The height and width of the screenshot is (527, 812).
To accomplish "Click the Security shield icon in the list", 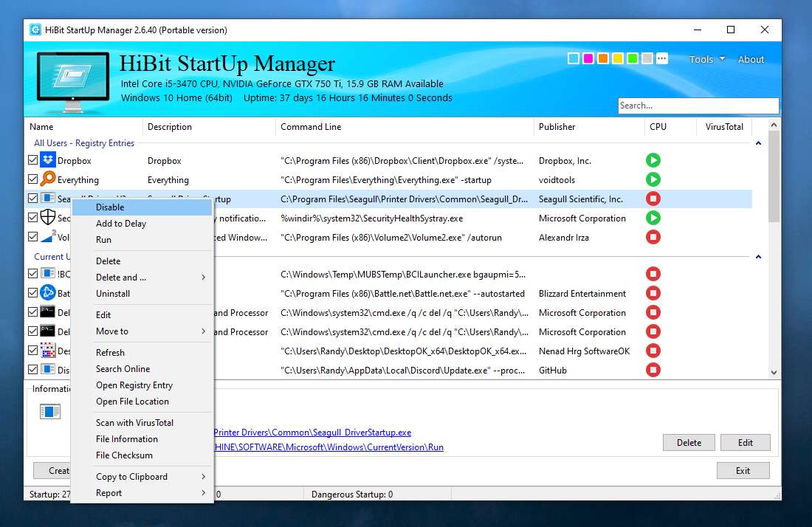I will coord(48,218).
